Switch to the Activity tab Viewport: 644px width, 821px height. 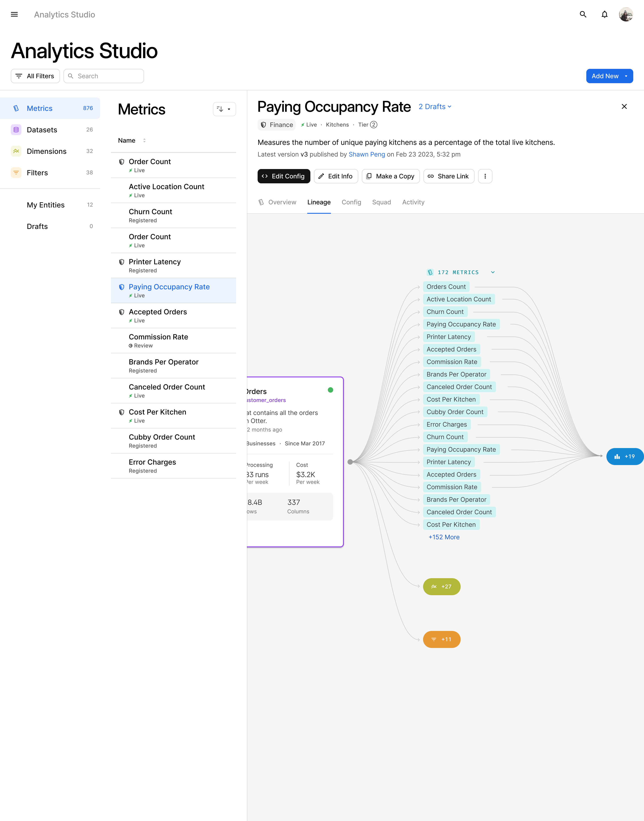(413, 202)
